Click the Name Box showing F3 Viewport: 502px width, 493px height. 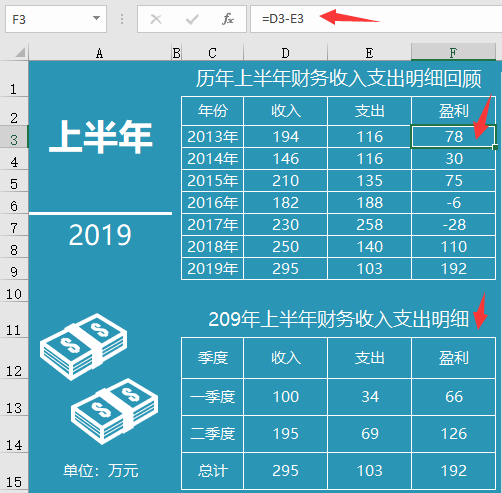click(x=56, y=19)
